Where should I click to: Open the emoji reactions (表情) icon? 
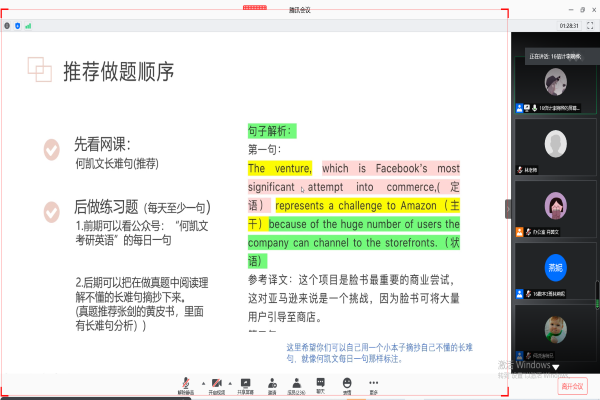click(x=347, y=382)
